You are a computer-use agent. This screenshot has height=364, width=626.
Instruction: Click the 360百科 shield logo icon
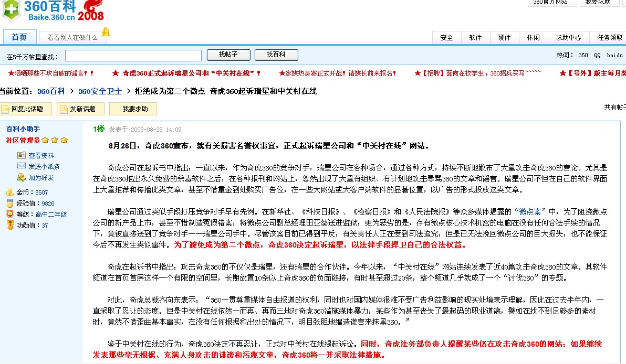11,10
